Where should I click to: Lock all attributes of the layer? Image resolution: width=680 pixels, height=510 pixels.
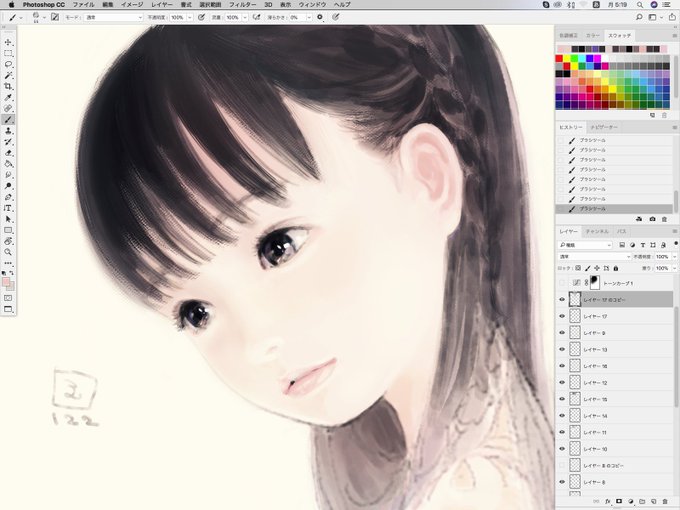(615, 268)
